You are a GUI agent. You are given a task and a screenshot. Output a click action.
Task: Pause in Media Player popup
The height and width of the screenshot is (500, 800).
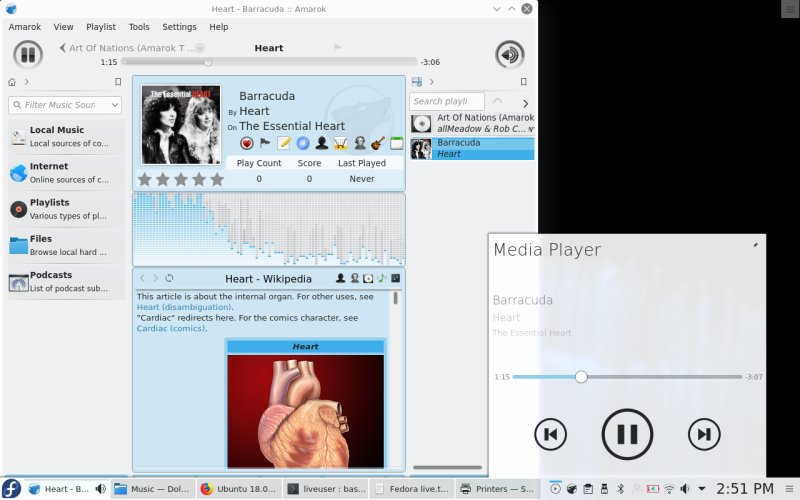coord(627,434)
